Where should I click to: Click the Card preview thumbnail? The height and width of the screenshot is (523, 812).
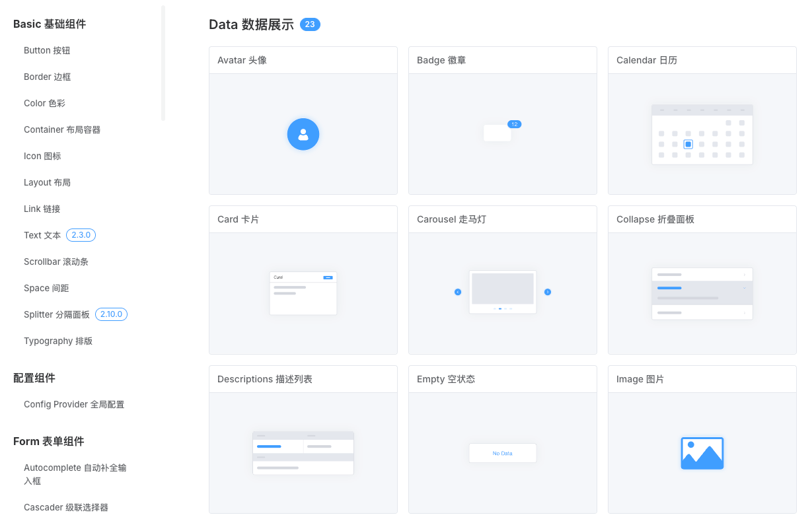point(303,293)
